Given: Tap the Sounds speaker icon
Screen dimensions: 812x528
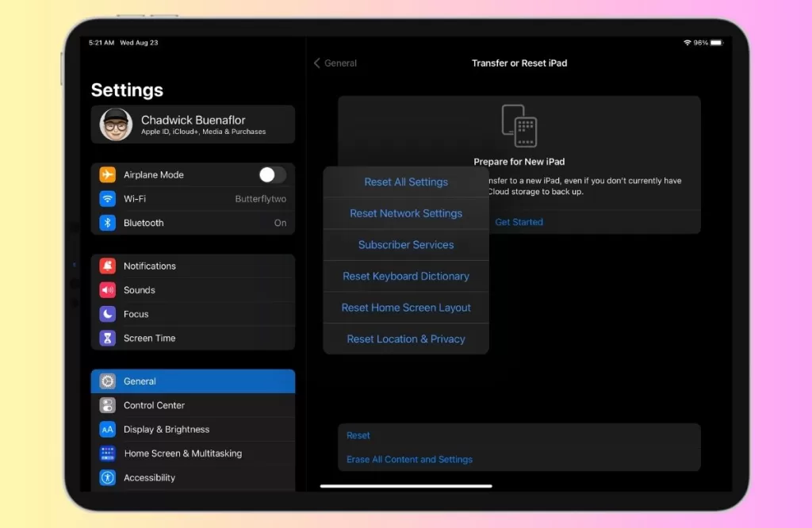Looking at the screenshot, I should pos(107,290).
